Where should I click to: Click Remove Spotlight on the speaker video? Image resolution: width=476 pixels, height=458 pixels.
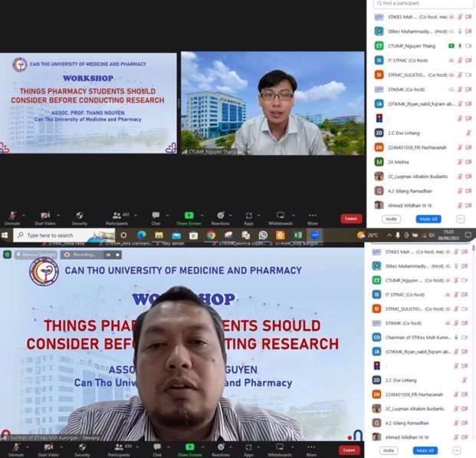34,254
